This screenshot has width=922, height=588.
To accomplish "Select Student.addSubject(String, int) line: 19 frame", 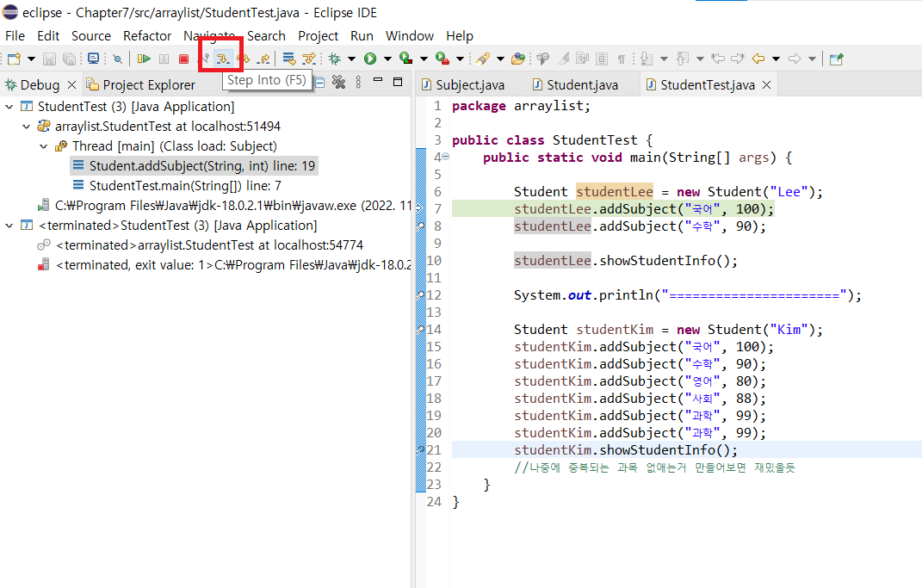I will point(195,166).
